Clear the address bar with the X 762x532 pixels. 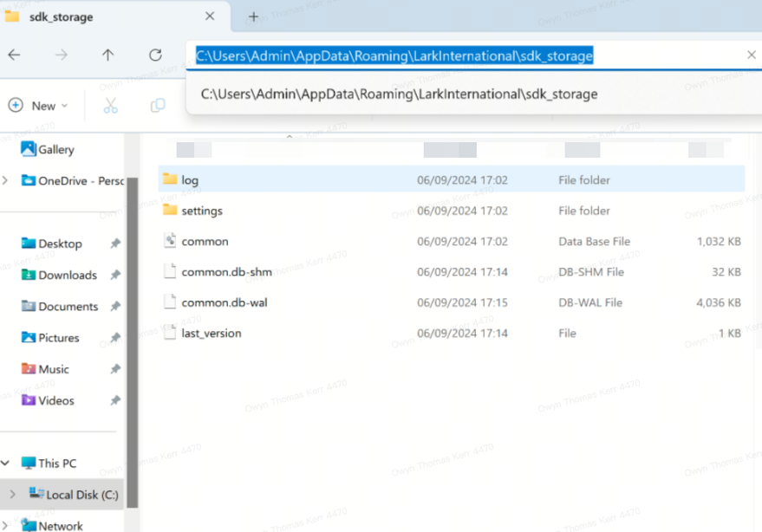751,55
